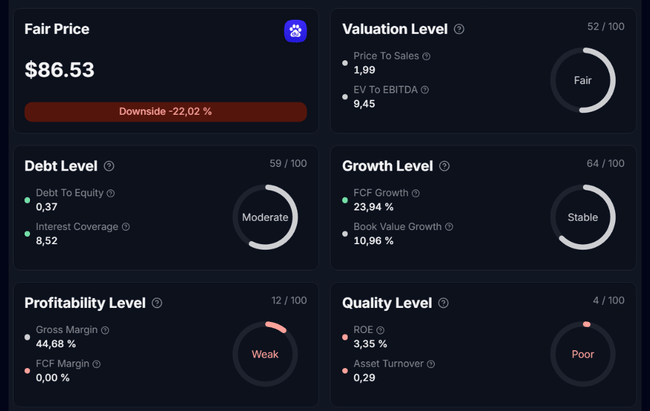
Task: Open the Debt To Equity help icon
Action: pyautogui.click(x=111, y=193)
